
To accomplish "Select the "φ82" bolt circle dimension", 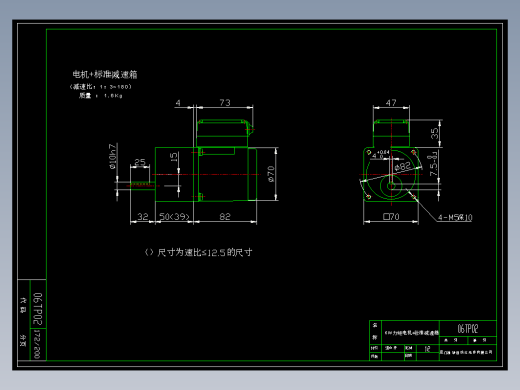I will tap(403, 166).
